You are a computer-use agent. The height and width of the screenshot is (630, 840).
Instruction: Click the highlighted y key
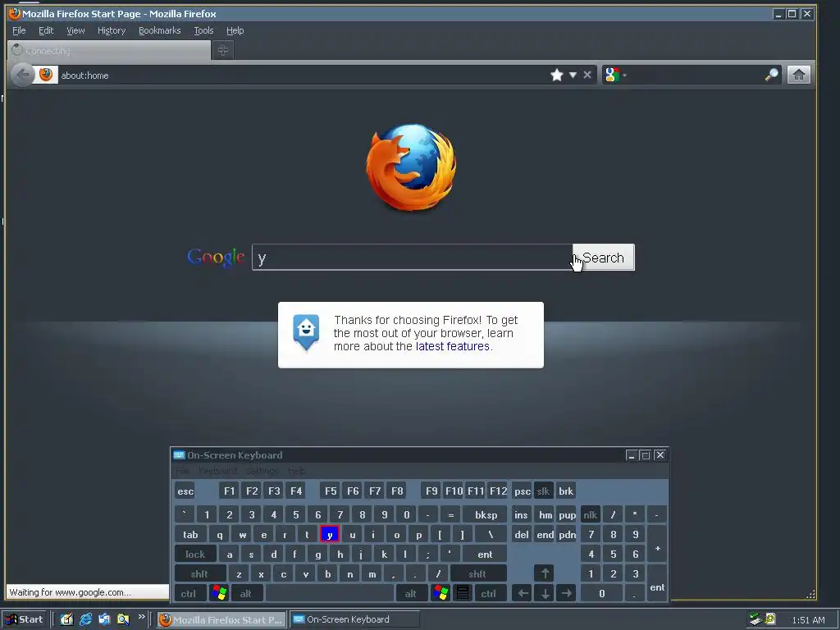click(330, 535)
